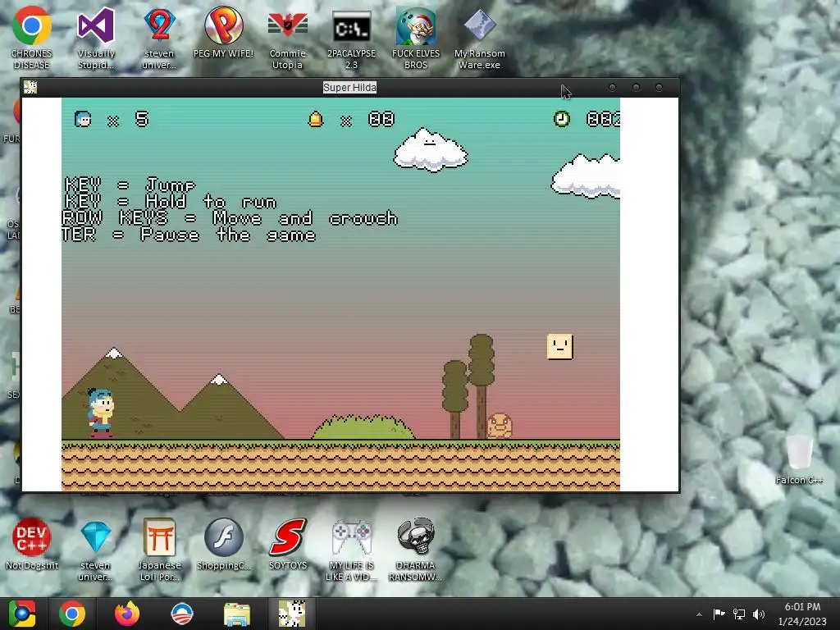Viewport: 840px width, 630px height.
Task: Maximize the Super Hilda window
Action: 636,87
